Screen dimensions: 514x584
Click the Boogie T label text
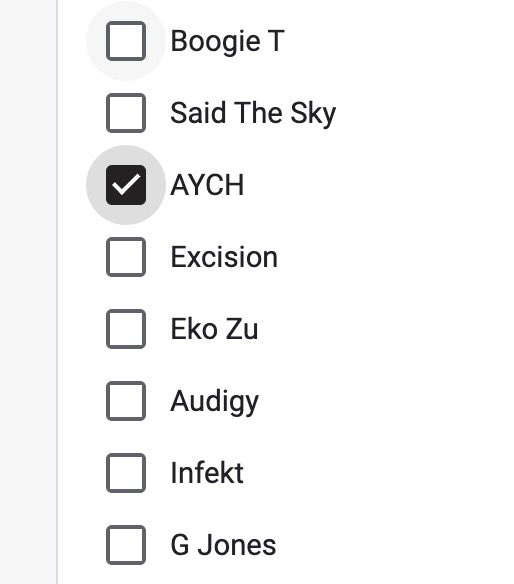click(228, 42)
